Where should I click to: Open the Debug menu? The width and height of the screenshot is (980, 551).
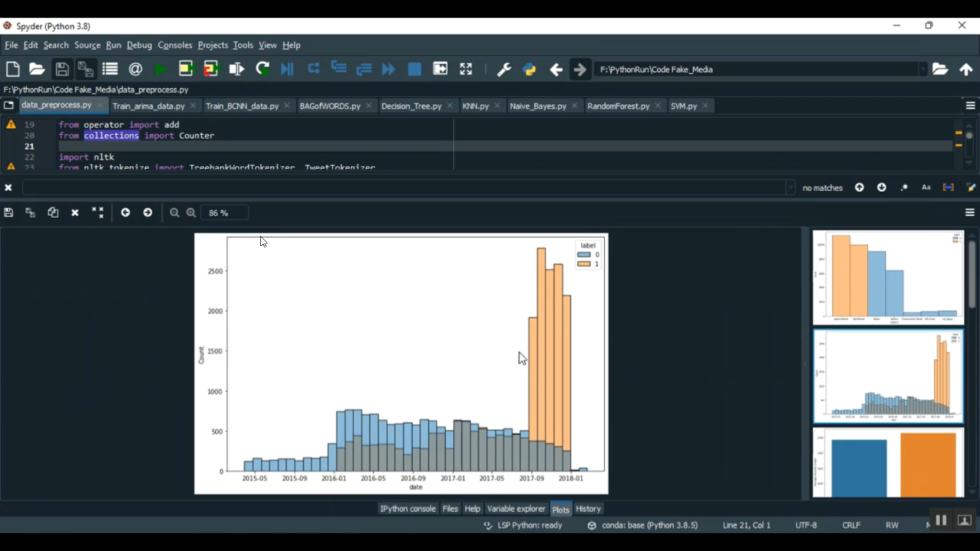click(x=139, y=45)
